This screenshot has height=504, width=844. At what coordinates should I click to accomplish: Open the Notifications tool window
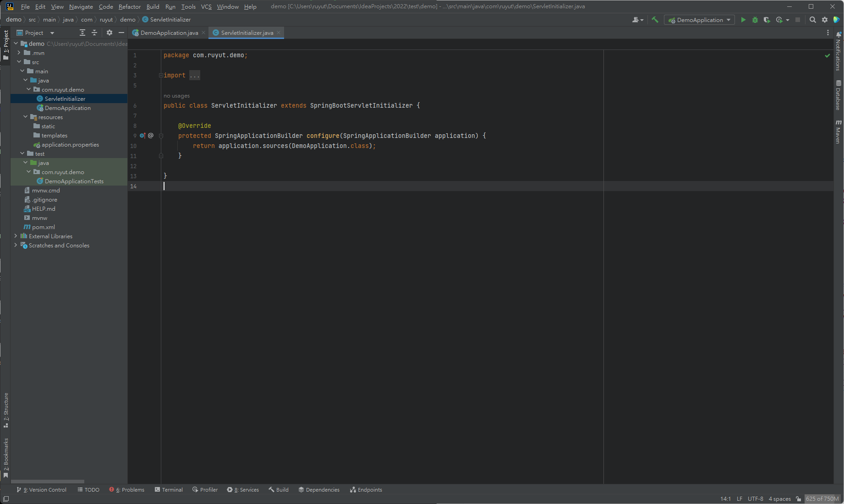coord(839,51)
